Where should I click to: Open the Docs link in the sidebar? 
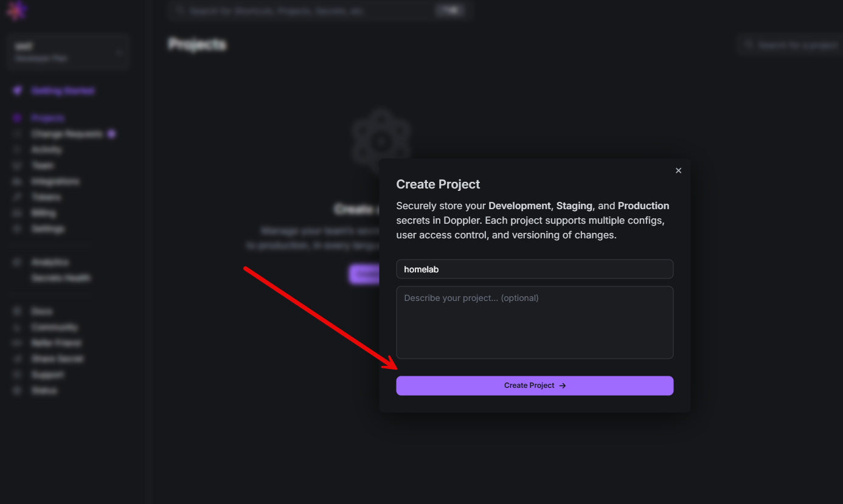click(x=42, y=311)
